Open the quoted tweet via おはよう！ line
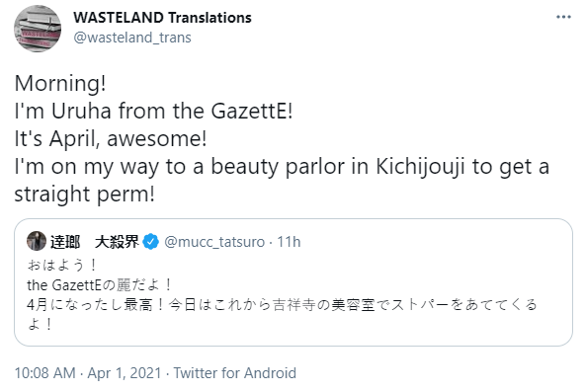 (x=62, y=265)
